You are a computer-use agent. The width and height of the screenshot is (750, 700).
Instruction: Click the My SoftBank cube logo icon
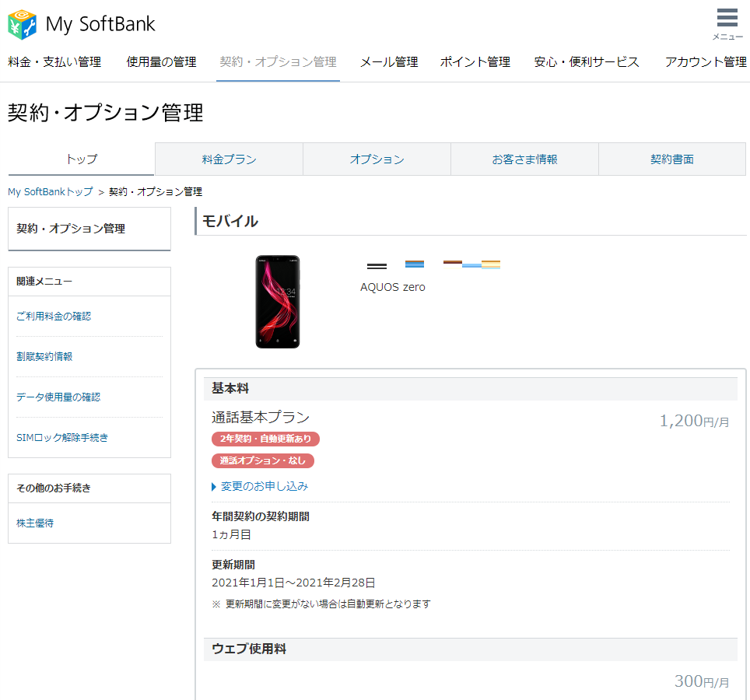(23, 24)
